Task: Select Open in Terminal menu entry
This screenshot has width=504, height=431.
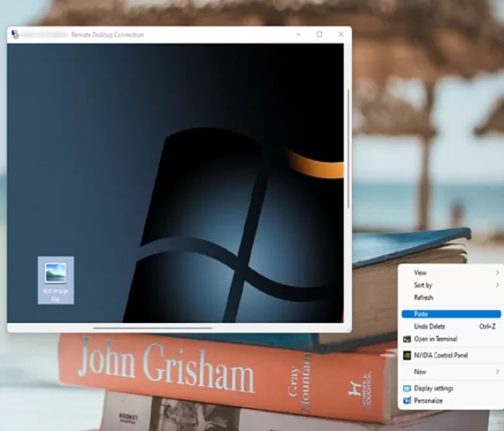Action: point(451,339)
